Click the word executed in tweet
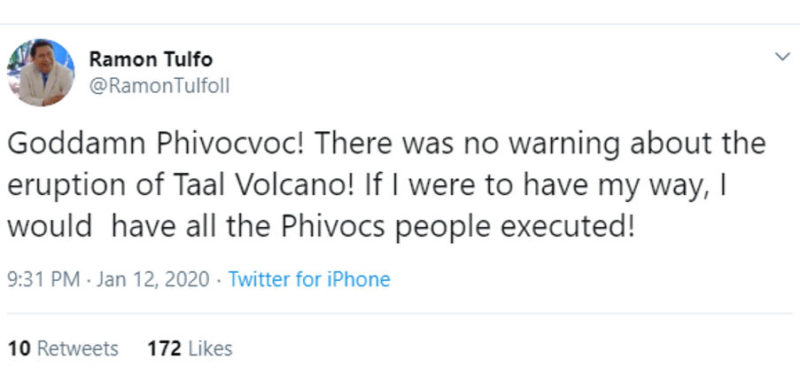This screenshot has width=800, height=375. [568, 227]
